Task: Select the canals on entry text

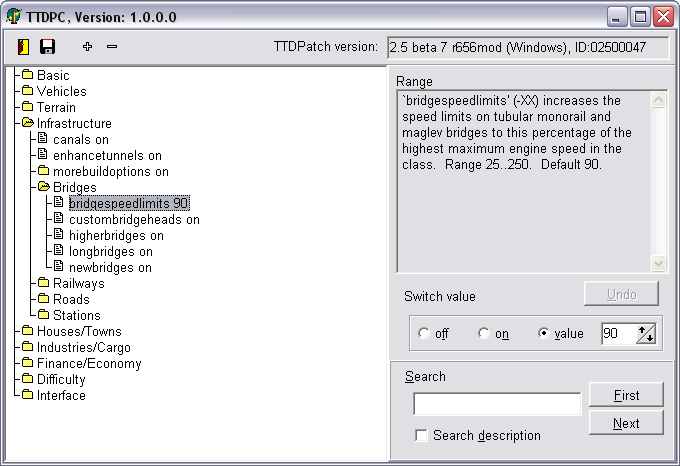Action: click(x=81, y=140)
